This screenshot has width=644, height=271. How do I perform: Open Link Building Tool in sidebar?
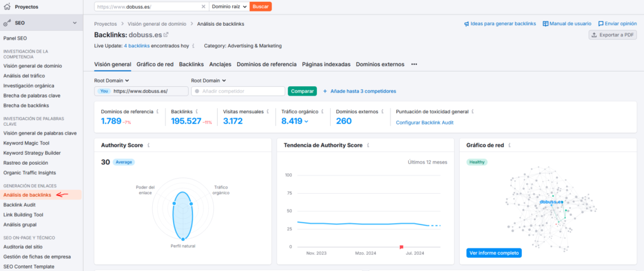[x=23, y=215]
